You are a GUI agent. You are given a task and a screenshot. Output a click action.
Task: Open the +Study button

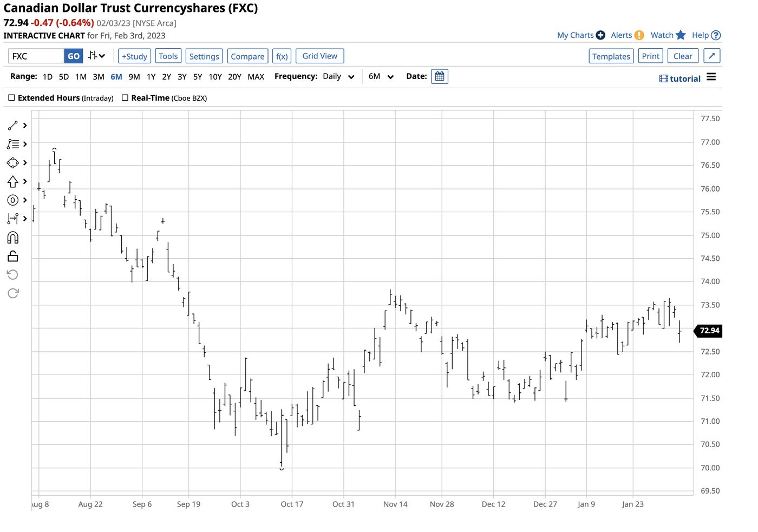134,56
